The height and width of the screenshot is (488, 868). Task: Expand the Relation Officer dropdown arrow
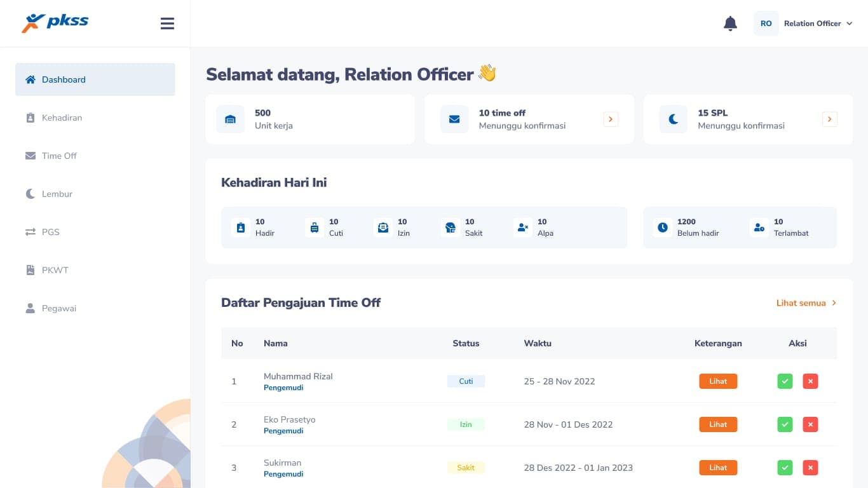pos(849,24)
